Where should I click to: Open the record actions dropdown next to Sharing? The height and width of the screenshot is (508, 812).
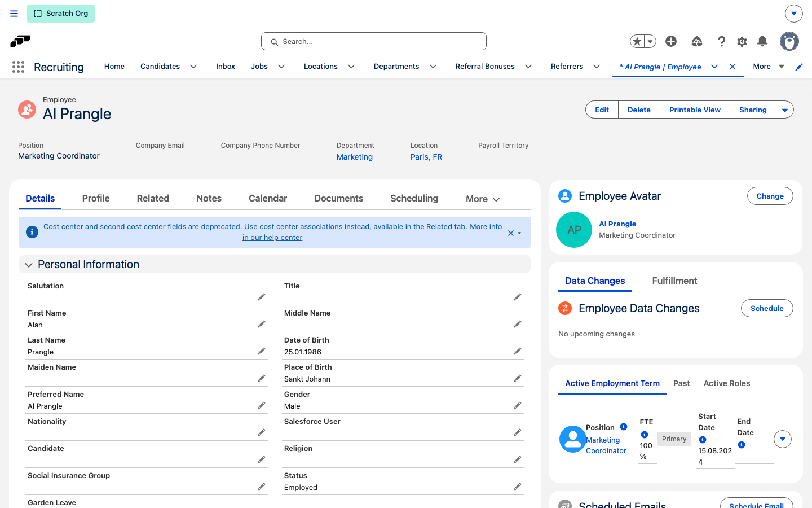pos(785,110)
